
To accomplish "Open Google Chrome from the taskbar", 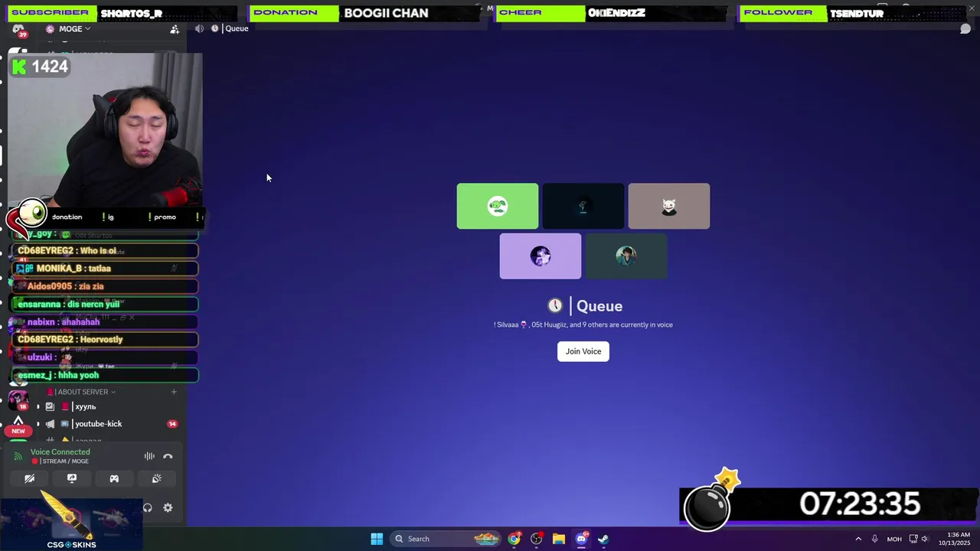I will pyautogui.click(x=514, y=539).
